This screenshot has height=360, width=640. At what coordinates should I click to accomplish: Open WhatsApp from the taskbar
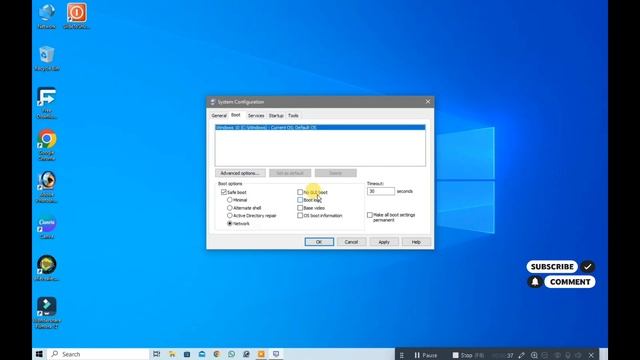(x=231, y=354)
